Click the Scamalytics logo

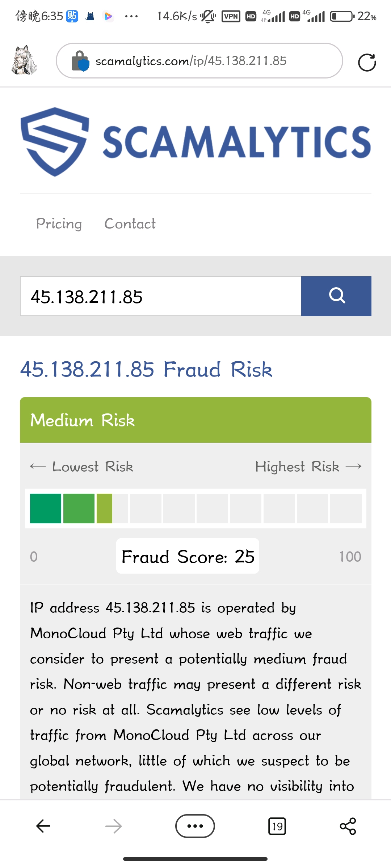tap(195, 142)
